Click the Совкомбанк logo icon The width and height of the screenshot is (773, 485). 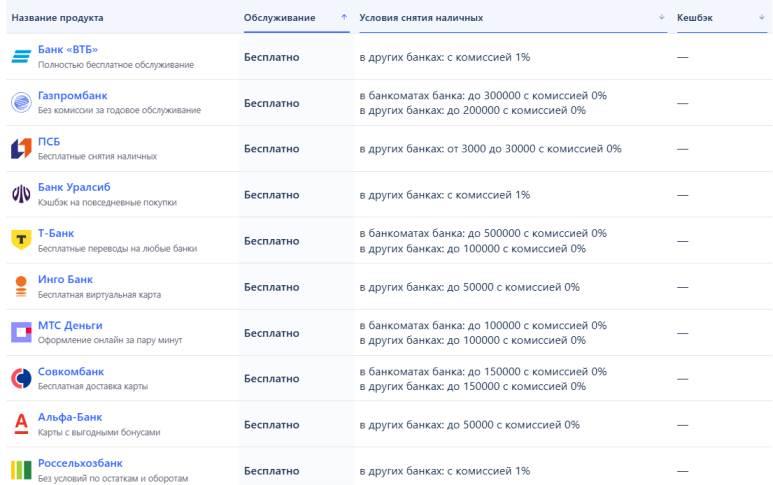pyautogui.click(x=21, y=379)
